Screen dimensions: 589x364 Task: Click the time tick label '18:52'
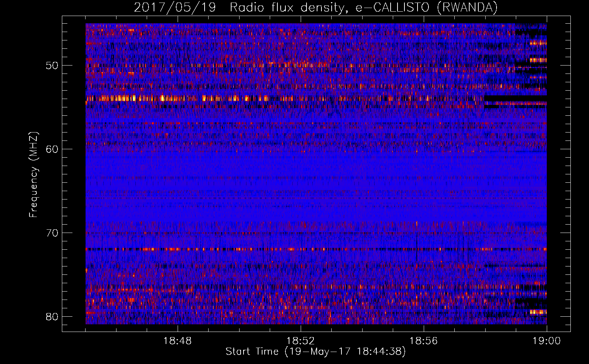coord(301,341)
